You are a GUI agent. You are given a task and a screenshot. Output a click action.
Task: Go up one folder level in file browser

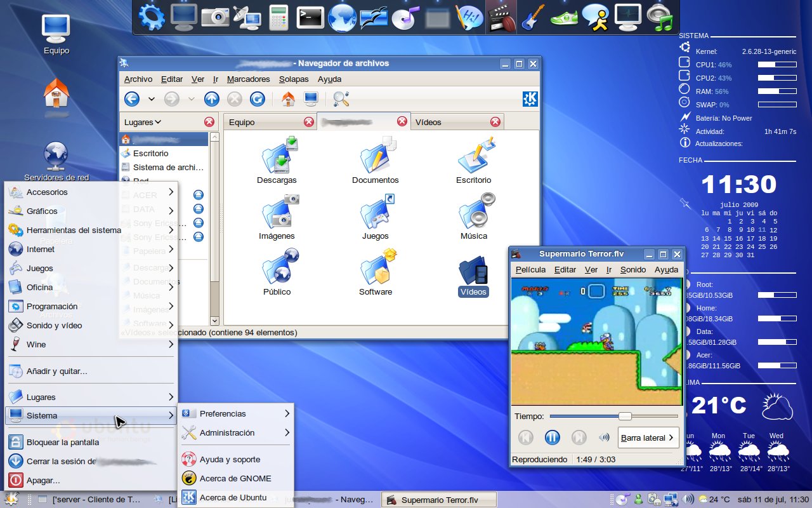coord(212,99)
